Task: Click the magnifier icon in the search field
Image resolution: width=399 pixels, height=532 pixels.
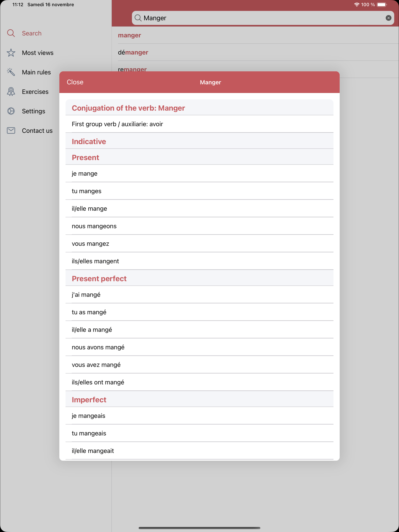Action: [x=138, y=18]
